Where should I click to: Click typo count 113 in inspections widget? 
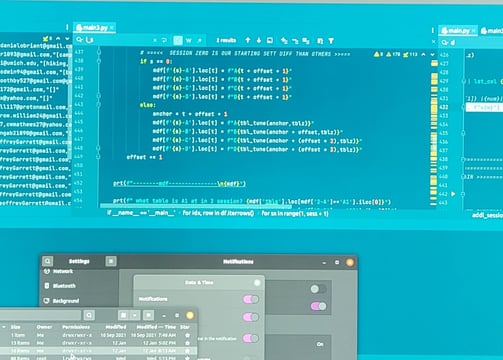410,54
